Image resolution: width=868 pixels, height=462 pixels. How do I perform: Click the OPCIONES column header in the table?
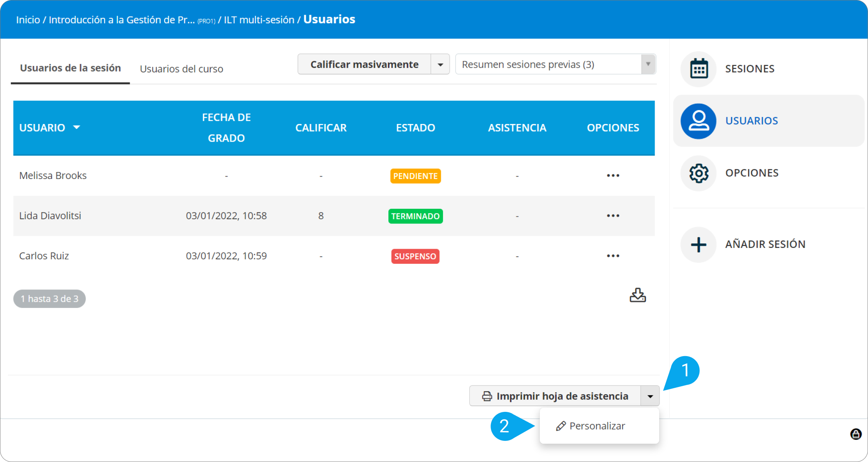(x=613, y=128)
